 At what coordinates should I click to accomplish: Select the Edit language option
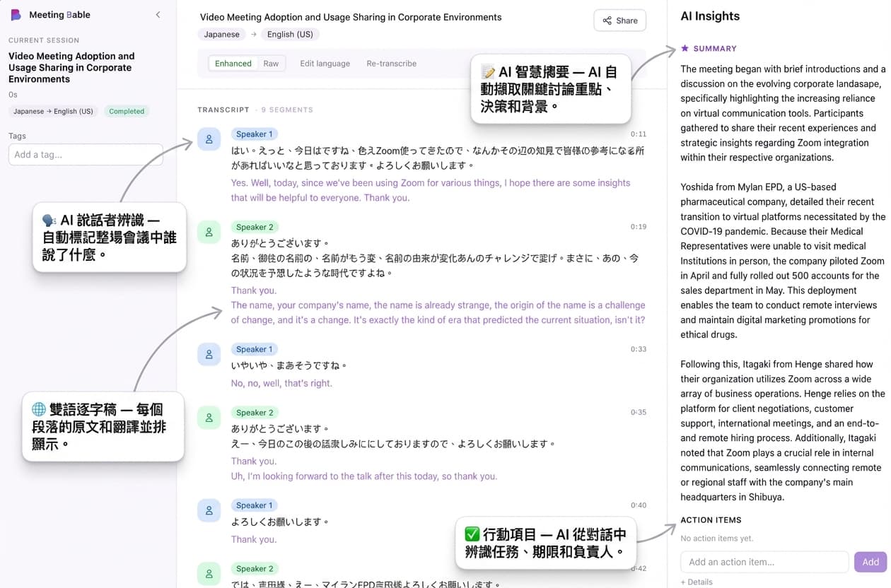325,63
